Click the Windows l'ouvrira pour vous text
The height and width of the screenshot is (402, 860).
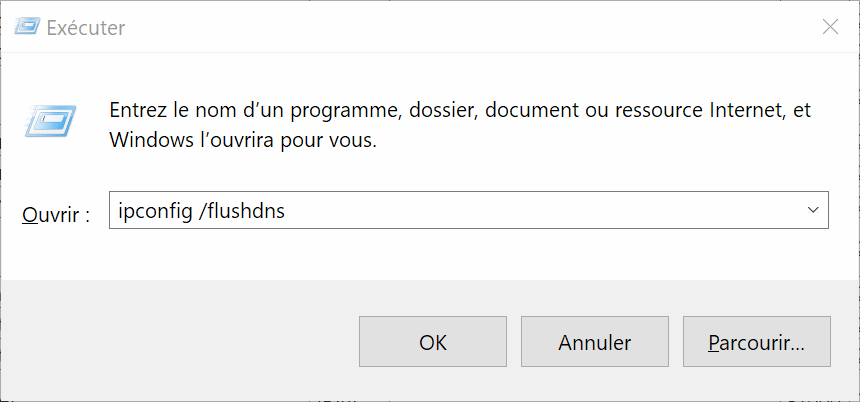pyautogui.click(x=243, y=140)
